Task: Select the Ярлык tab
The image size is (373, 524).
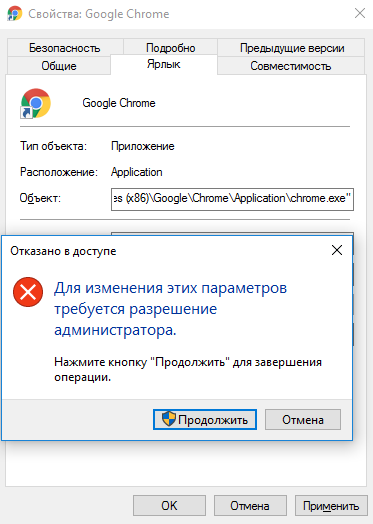Action: (x=164, y=64)
